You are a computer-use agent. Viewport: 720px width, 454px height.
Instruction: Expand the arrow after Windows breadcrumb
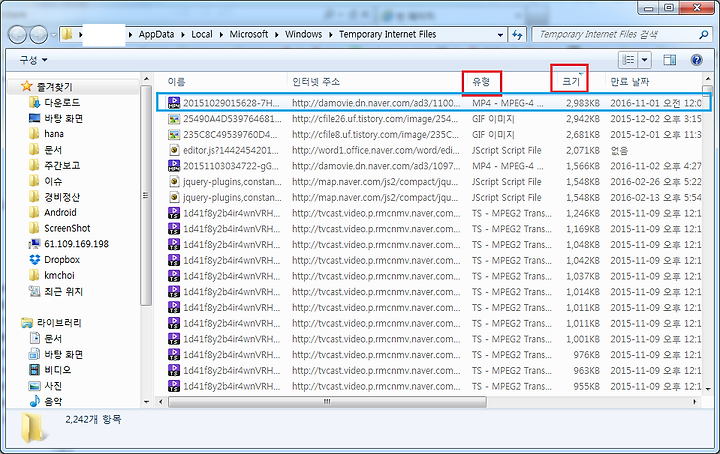331,35
